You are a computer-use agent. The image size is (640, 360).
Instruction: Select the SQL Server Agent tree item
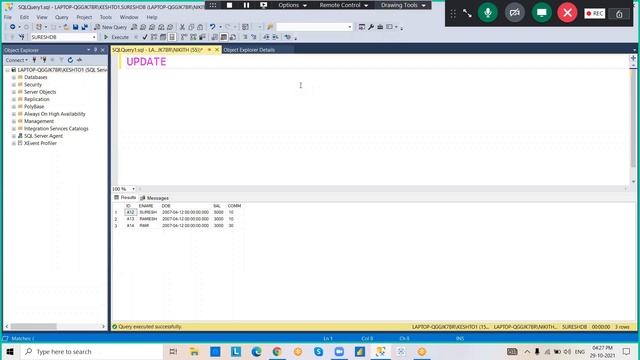click(x=43, y=136)
